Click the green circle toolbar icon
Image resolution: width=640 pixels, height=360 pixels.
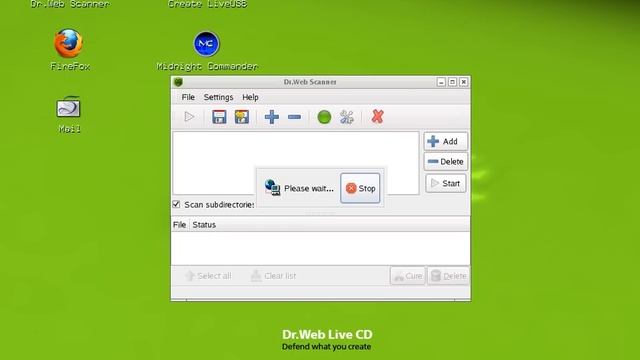(324, 118)
